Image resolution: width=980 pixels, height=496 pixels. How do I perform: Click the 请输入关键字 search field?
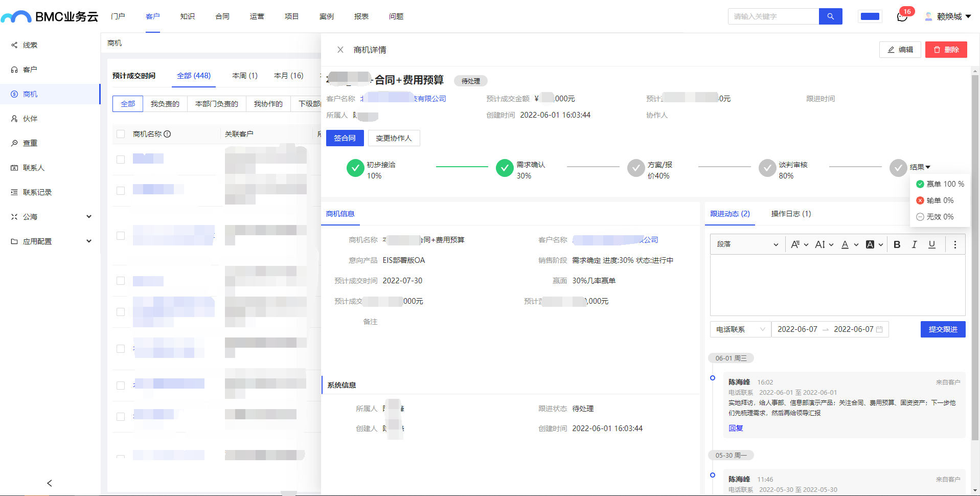773,16
